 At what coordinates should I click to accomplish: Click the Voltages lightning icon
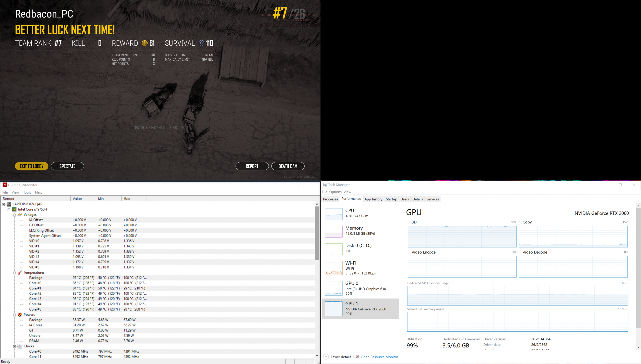20,215
